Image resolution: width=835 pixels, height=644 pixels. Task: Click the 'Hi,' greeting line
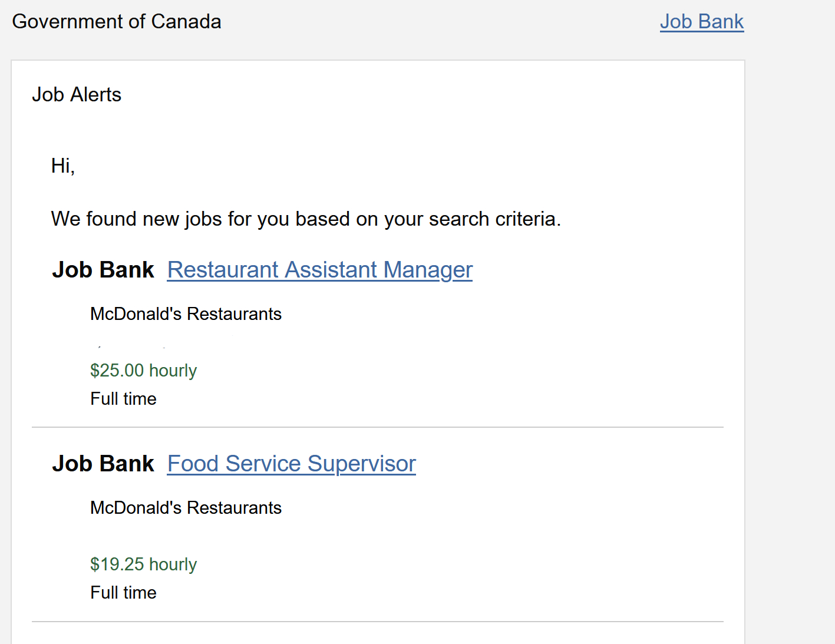63,166
